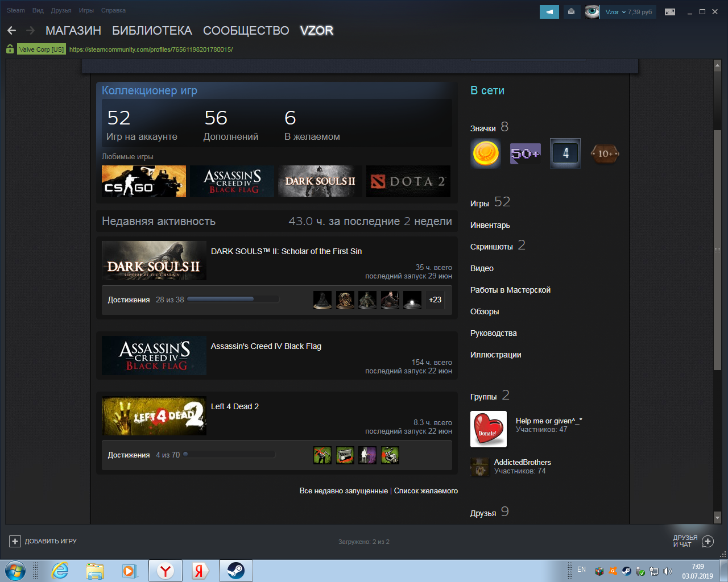728x582 pixels.
Task: Open Yandex Browser taskbar icon
Action: (x=166, y=571)
